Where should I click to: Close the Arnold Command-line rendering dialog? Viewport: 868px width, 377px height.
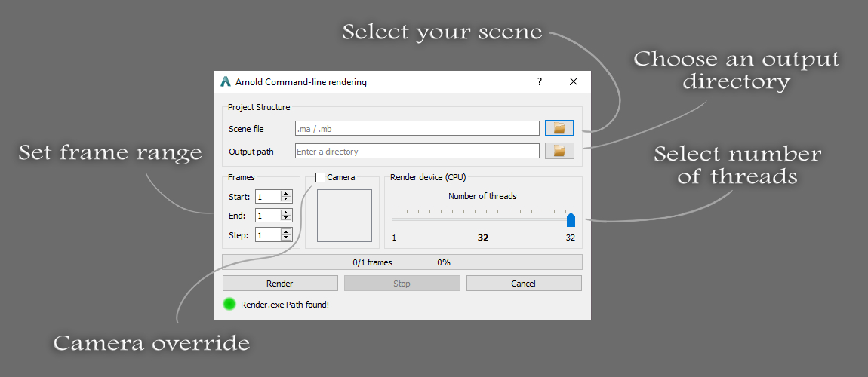(x=574, y=82)
